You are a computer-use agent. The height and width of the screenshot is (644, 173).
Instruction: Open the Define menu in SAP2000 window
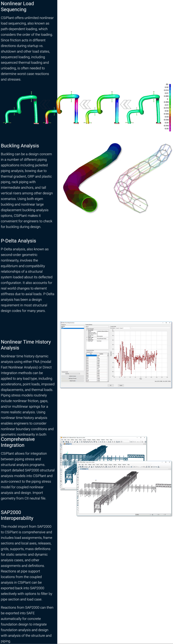coord(72,440)
